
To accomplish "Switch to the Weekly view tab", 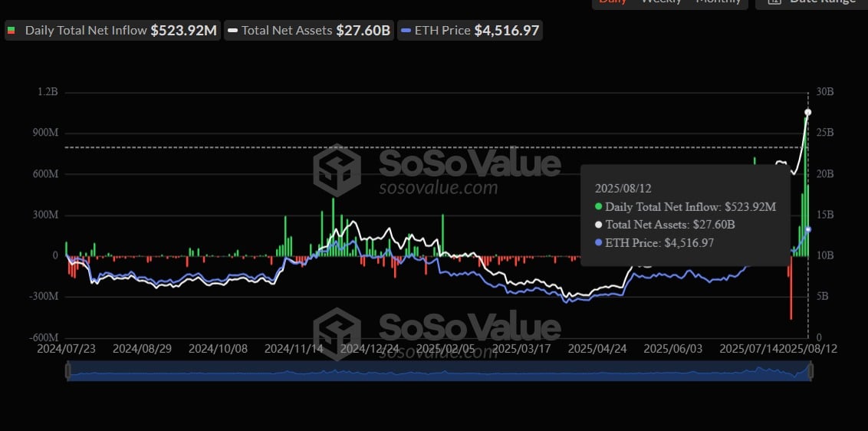I will pos(661,2).
